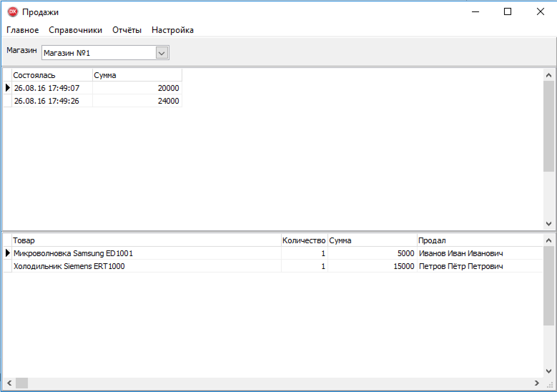Click the horizontal scrollbar right arrow
557x392 pixels.
[537, 383]
